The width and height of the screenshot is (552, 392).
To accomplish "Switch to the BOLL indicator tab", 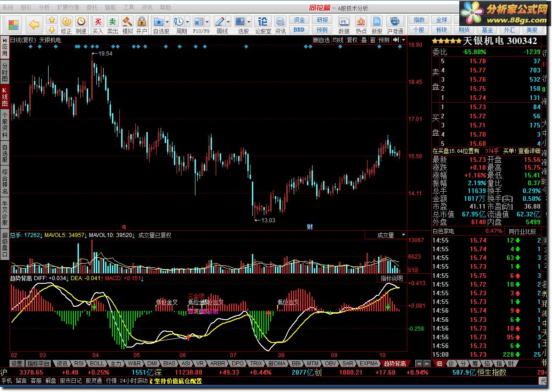I will click(x=97, y=363).
